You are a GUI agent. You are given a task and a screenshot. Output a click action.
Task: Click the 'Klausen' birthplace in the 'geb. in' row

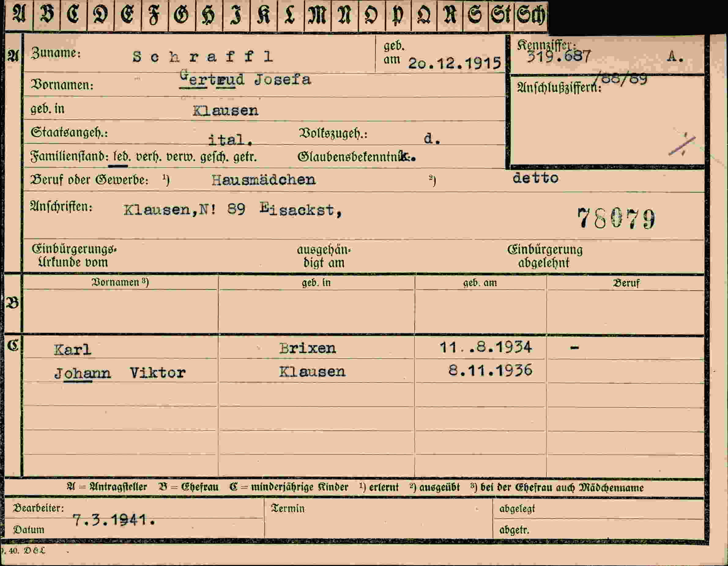pos(226,111)
